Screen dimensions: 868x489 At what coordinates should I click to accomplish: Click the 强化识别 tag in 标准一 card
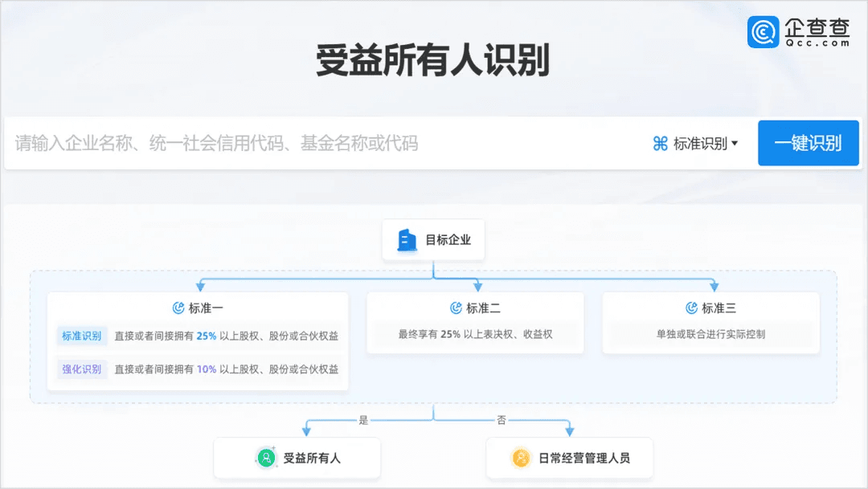[81, 369]
